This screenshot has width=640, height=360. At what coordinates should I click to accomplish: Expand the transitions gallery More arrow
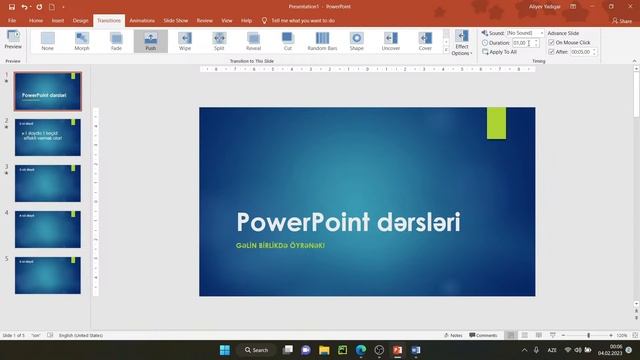coord(446,50)
